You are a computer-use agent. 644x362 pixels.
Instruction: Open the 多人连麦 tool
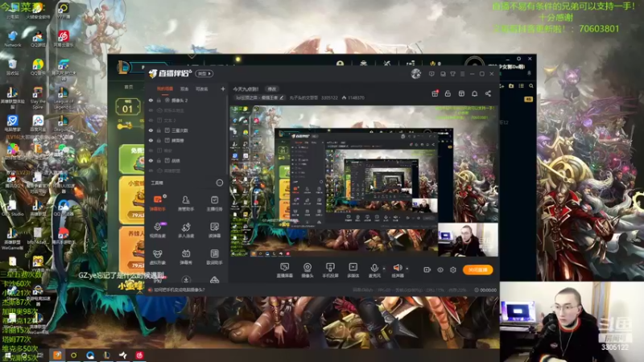(186, 230)
